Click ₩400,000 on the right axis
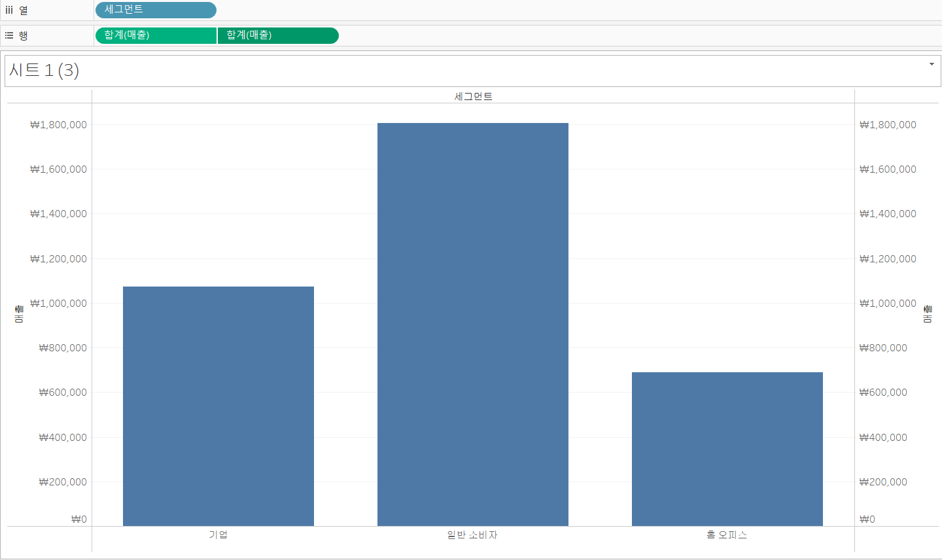 [x=883, y=437]
